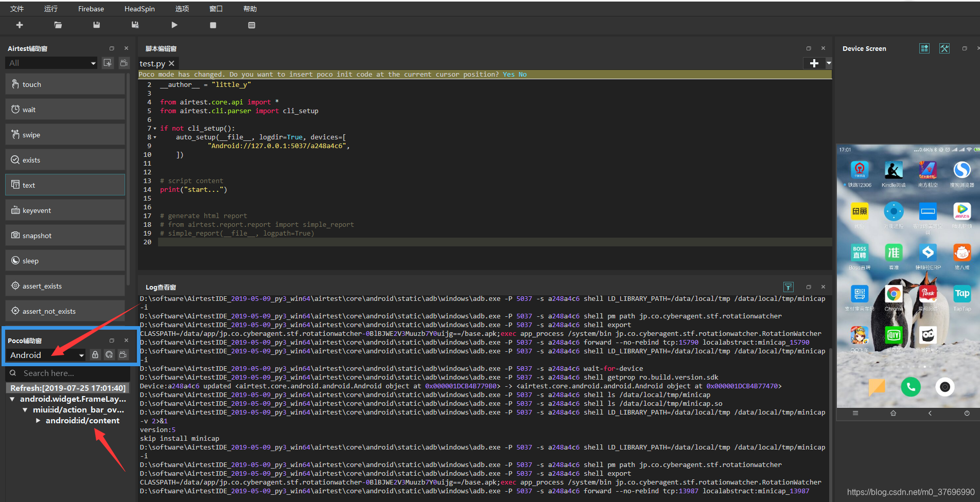Tap the Chrome app on the phone screen

coord(894,294)
